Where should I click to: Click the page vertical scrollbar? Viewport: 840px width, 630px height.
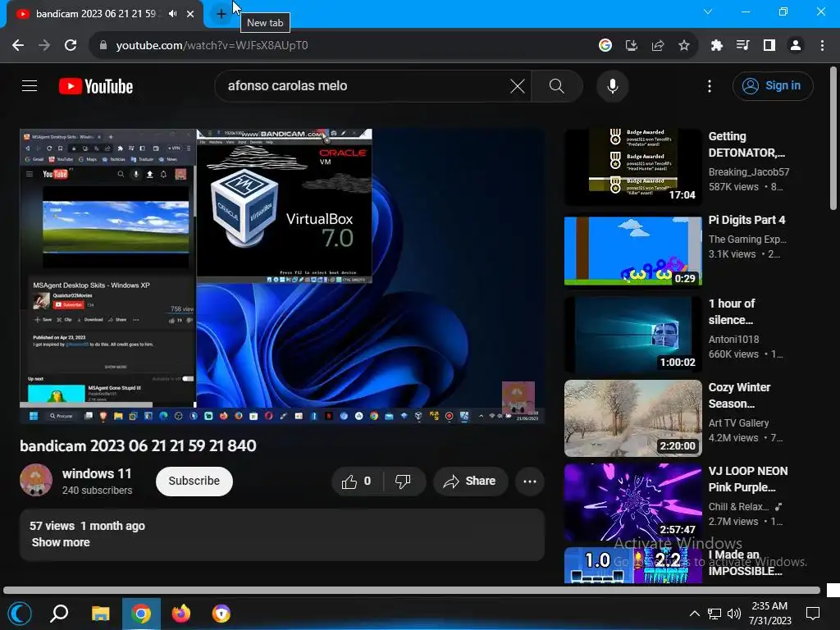[x=833, y=138]
